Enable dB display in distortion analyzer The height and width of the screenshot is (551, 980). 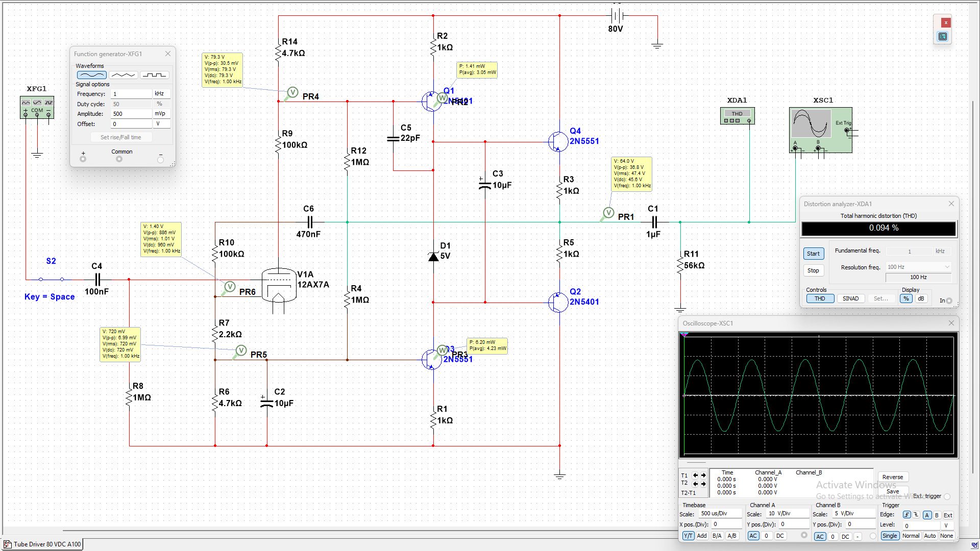[921, 298]
